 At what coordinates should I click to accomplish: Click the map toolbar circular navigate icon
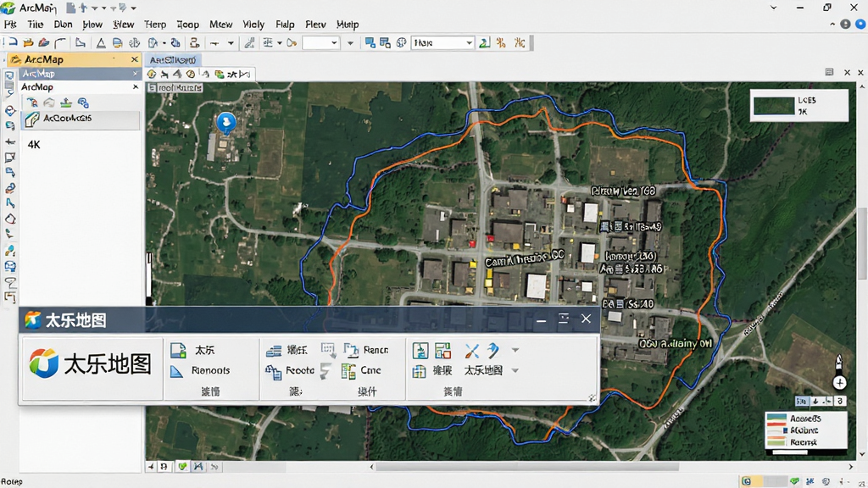tap(152, 75)
